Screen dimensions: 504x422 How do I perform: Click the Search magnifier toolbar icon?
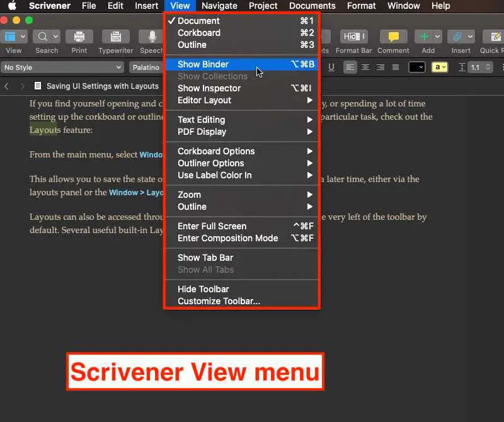click(x=42, y=37)
